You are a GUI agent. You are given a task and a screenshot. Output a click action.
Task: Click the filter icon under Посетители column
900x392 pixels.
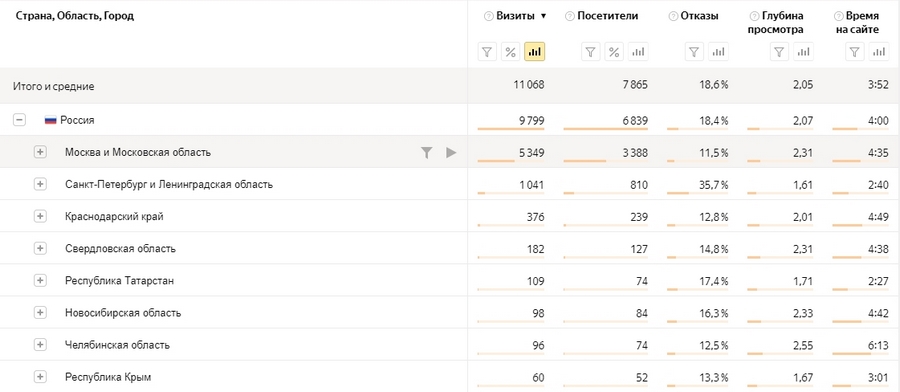pyautogui.click(x=591, y=52)
